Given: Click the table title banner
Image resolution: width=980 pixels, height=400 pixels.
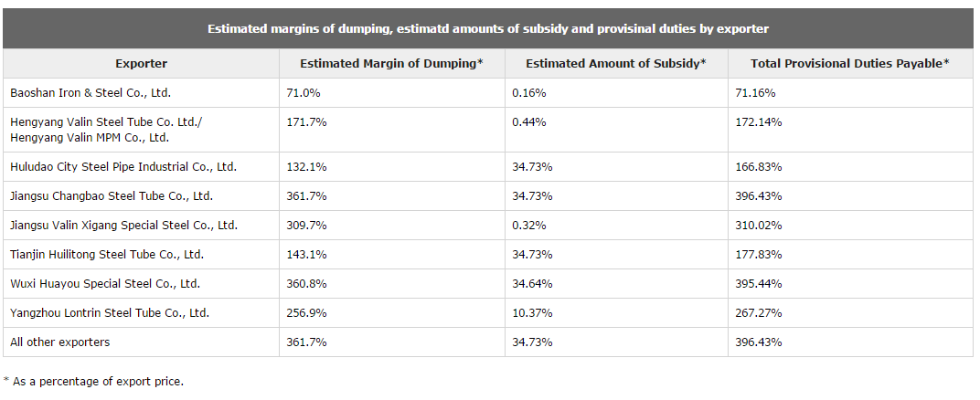Looking at the screenshot, I should 488,28.
